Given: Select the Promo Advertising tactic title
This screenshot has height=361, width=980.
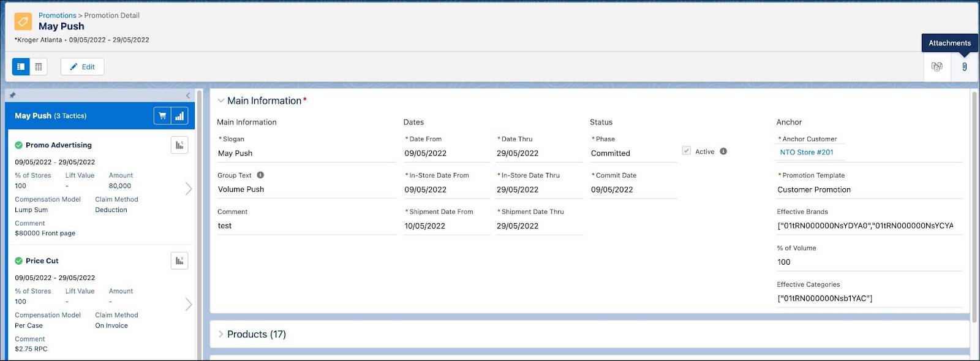Looking at the screenshot, I should tap(59, 145).
